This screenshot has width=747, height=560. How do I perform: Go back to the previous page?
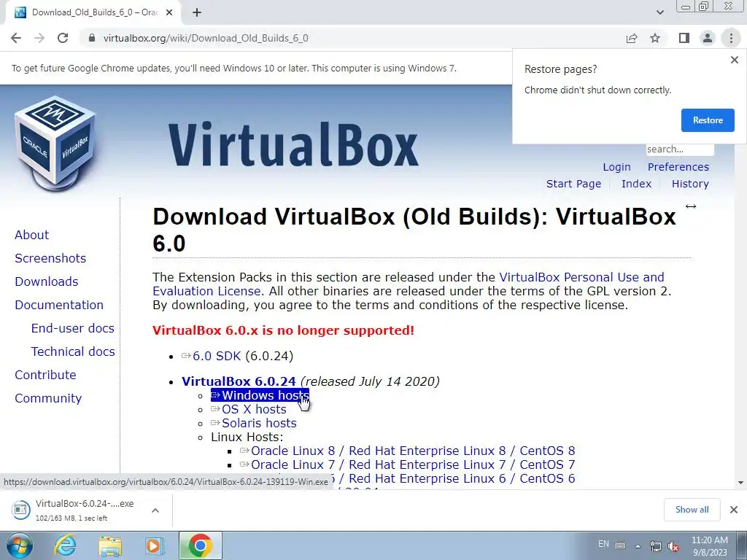[16, 38]
